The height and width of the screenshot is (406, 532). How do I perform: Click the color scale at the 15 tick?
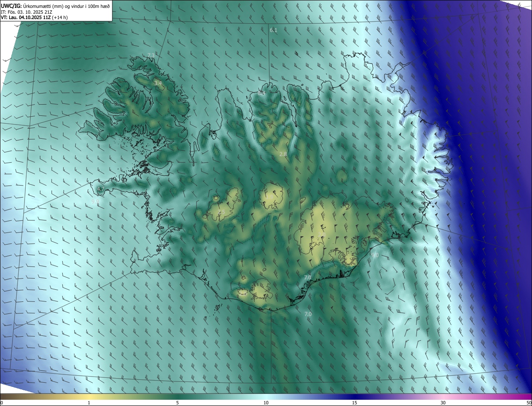355,403
